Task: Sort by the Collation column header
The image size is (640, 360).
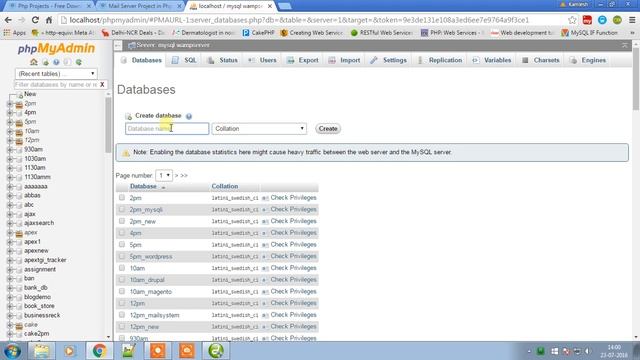Action: coord(224,187)
